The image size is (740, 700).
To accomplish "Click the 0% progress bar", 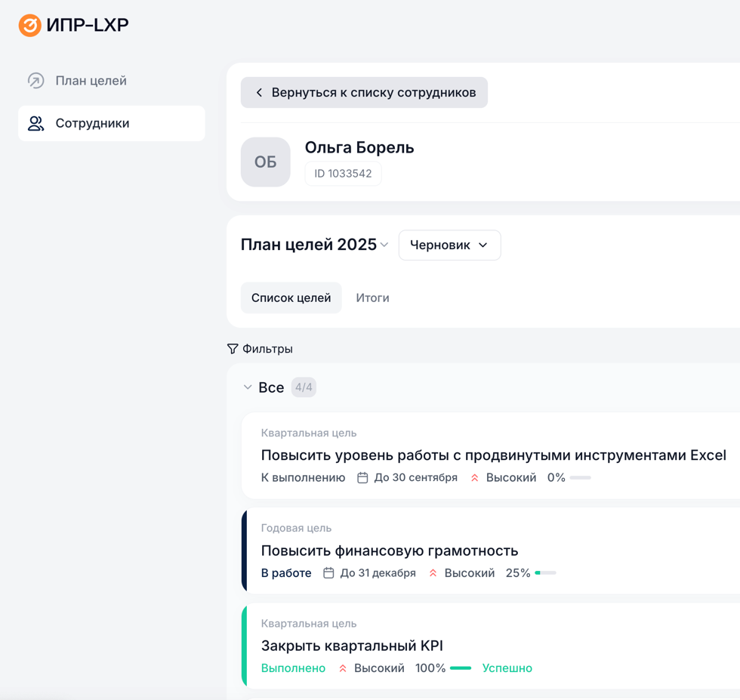I will [x=580, y=478].
